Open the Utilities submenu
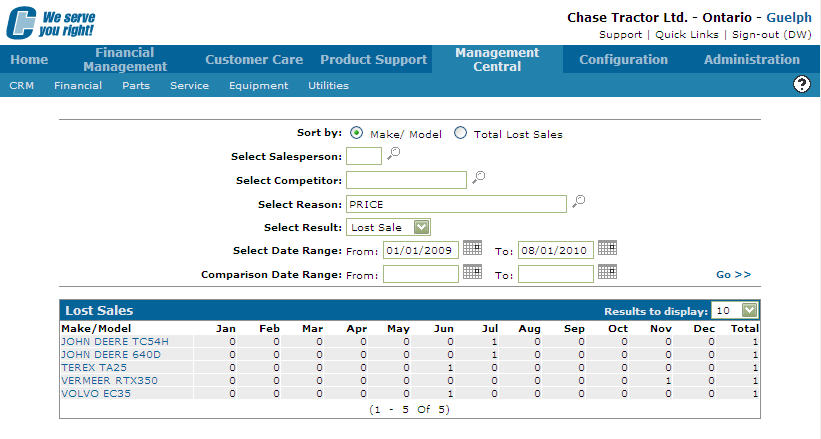This screenshot has width=821, height=439. pyautogui.click(x=328, y=85)
